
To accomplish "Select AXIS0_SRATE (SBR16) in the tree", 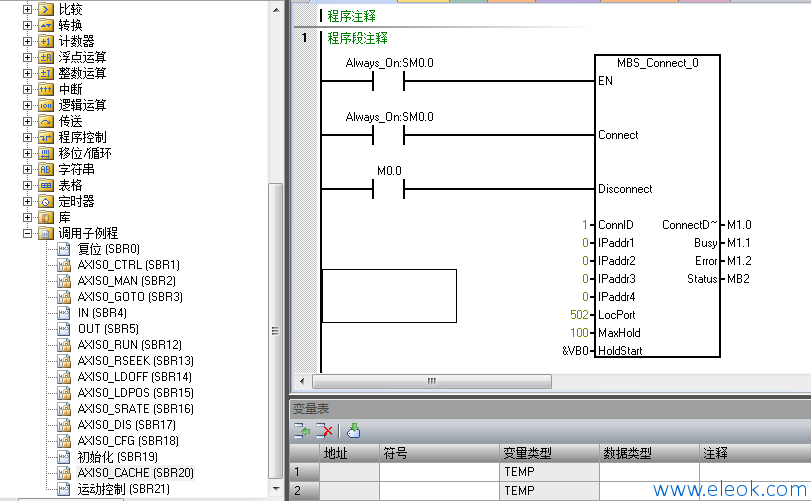I will [x=136, y=409].
